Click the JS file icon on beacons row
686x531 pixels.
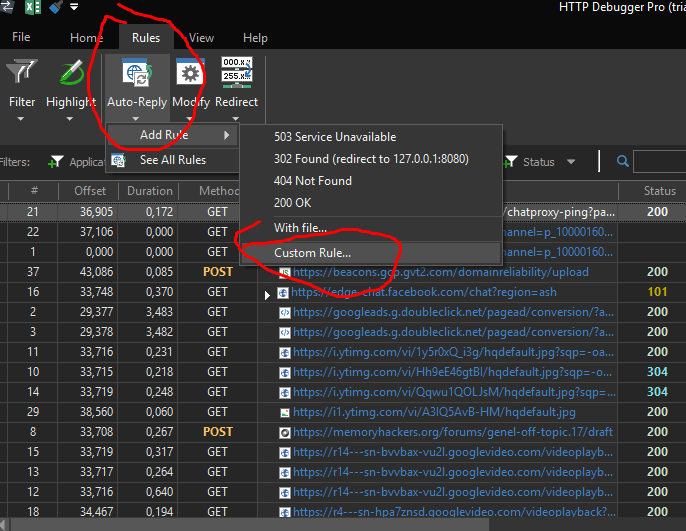[285, 273]
